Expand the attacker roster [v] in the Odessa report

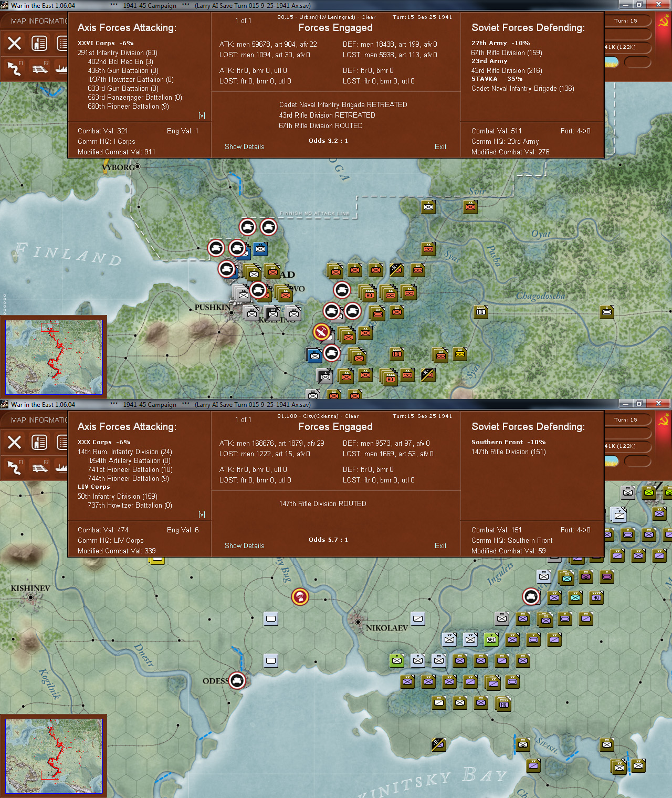pos(202,513)
